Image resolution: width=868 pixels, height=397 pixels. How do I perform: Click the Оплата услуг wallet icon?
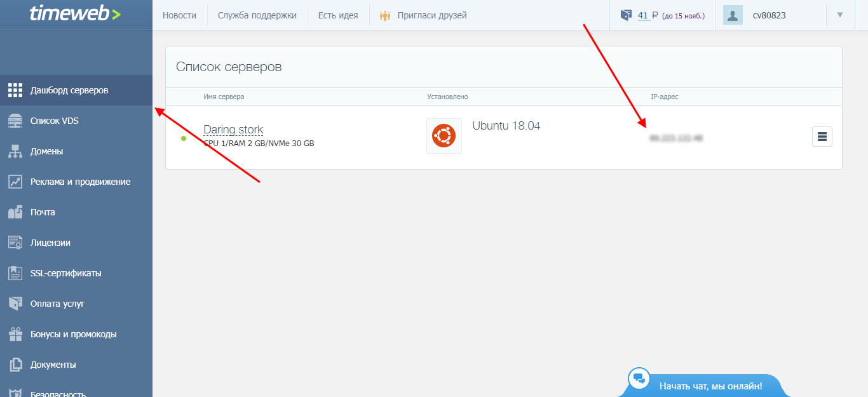[15, 304]
